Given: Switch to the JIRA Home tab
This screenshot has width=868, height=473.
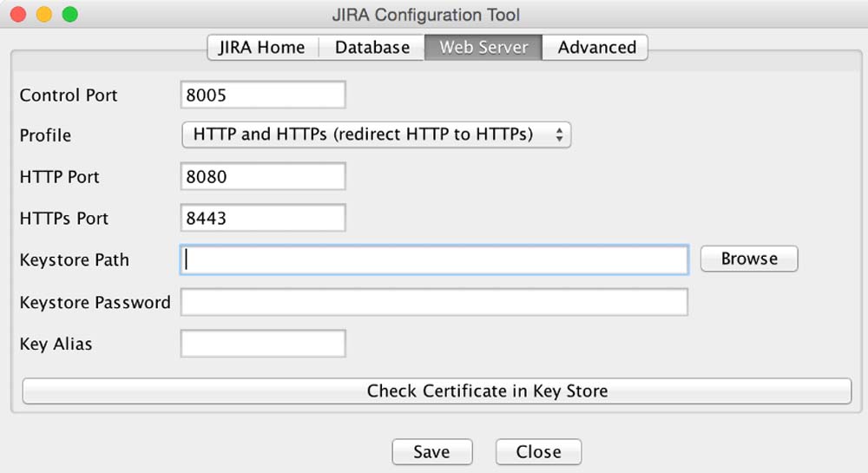Looking at the screenshot, I should pyautogui.click(x=262, y=48).
